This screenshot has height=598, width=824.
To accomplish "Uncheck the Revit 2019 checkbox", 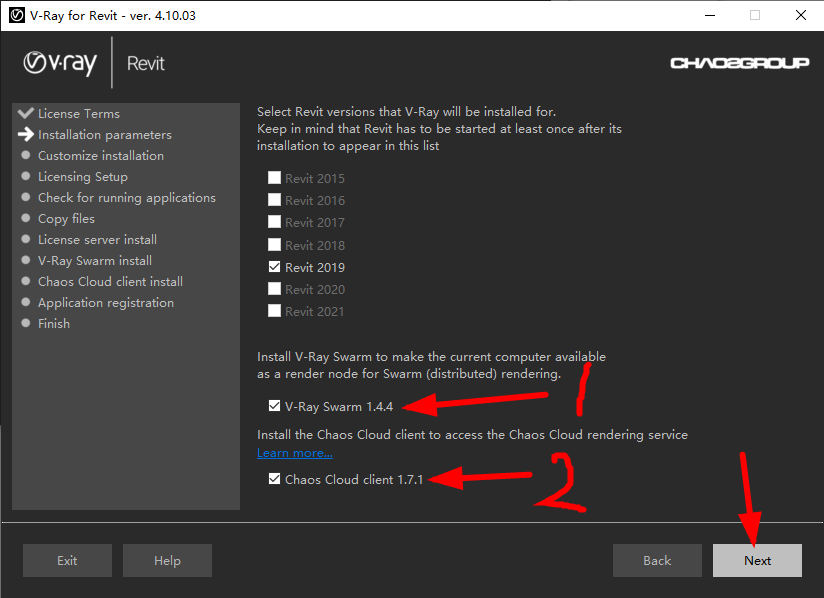I will tap(274, 267).
